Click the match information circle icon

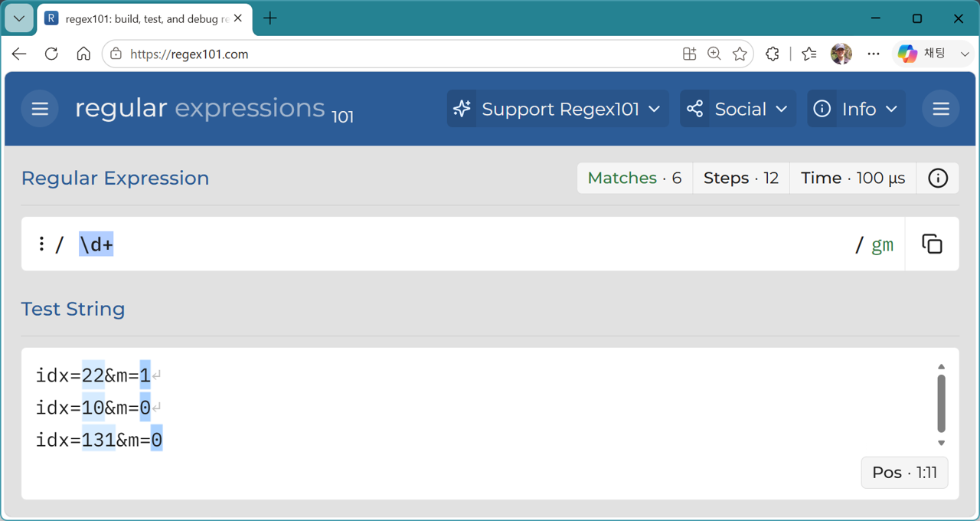pyautogui.click(x=938, y=178)
